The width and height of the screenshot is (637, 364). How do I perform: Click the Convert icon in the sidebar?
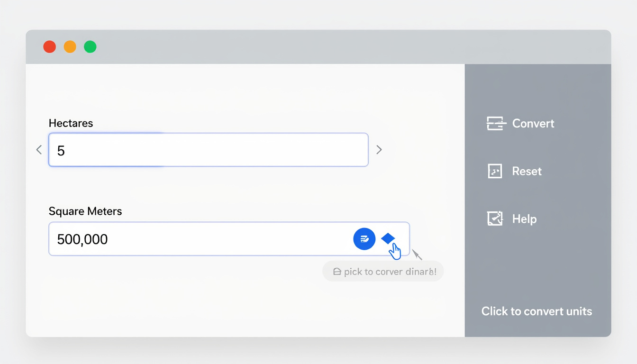click(494, 123)
